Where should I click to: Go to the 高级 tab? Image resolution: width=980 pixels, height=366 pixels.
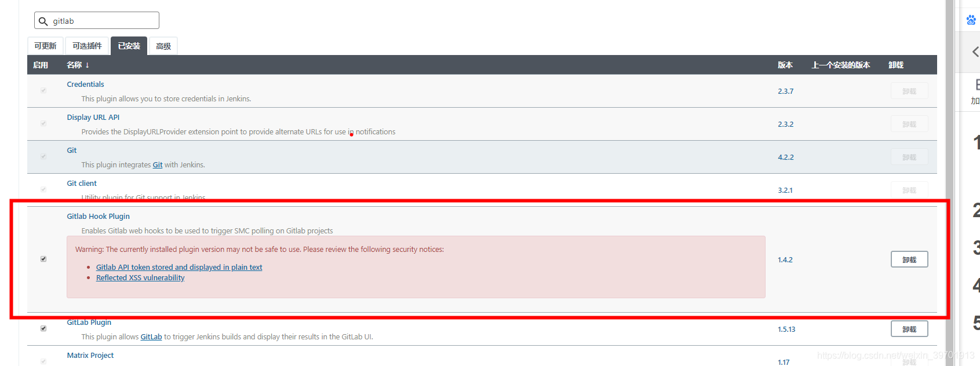point(163,46)
